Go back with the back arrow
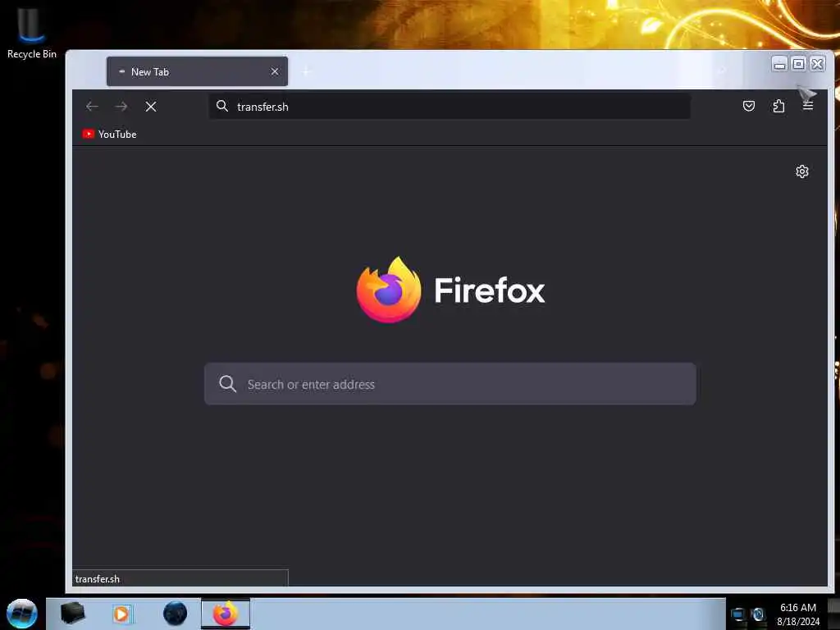 pyautogui.click(x=92, y=107)
